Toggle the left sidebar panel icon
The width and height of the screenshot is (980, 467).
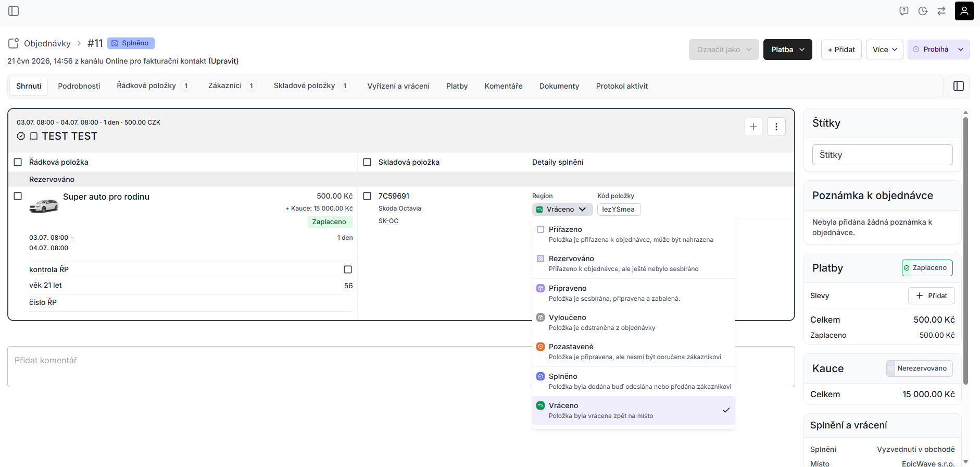[14, 11]
